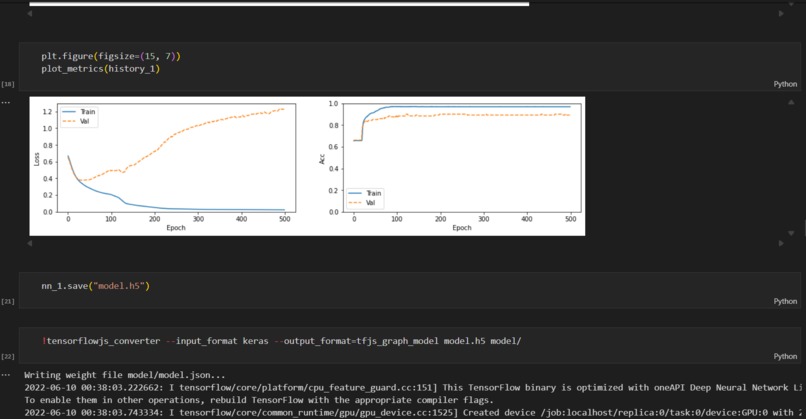Screen dimensions: 806x419
Task: Open the ellipsis output menu beside the metrics plot
Action: pos(5,102)
